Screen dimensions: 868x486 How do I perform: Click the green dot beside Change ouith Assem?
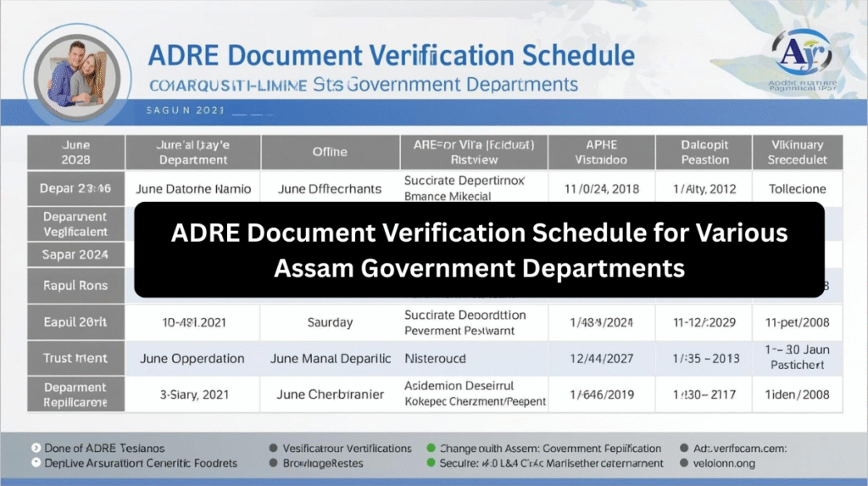pos(431,448)
